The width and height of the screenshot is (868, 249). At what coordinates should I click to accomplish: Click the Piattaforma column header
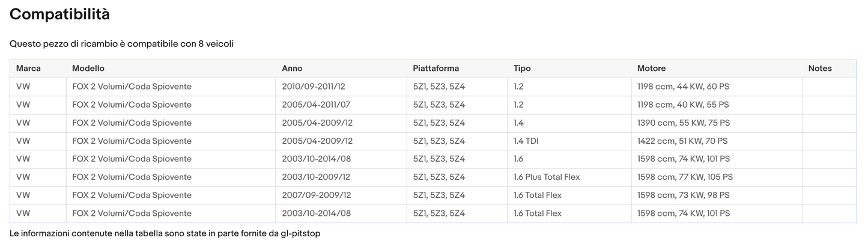[436, 69]
